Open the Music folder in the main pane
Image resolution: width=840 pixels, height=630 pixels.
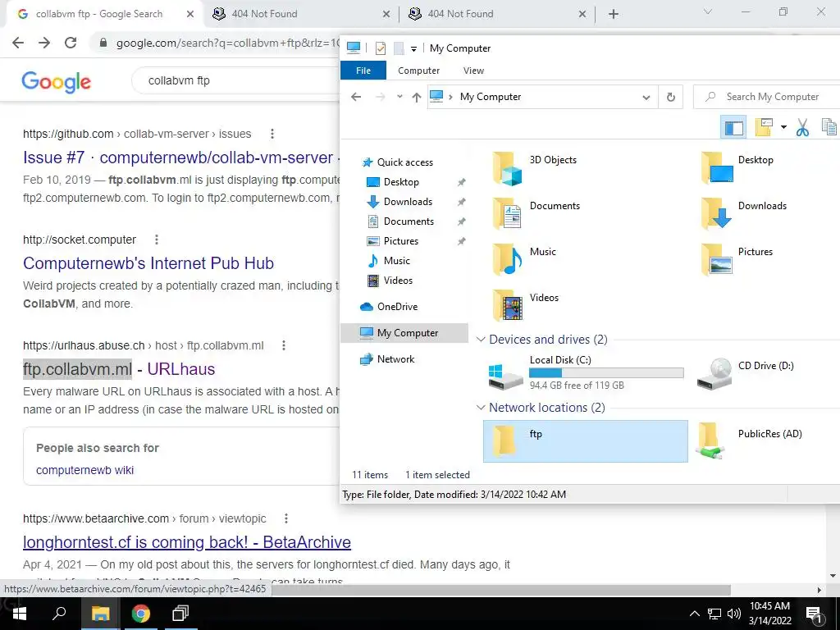point(507,260)
